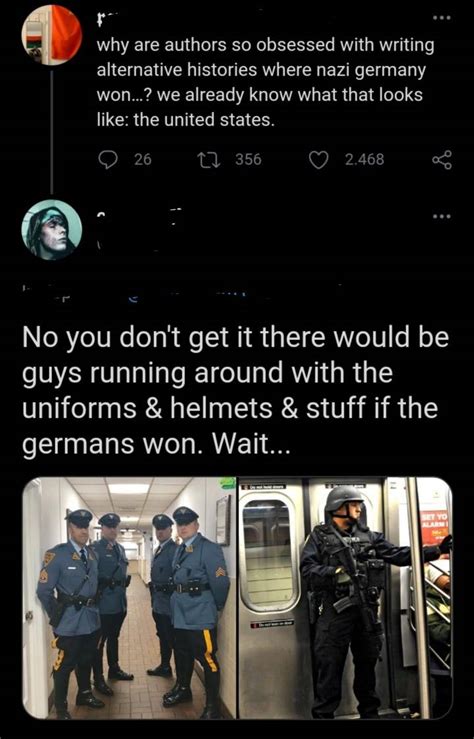Like the tweet via the heart icon
The image size is (474, 739).
click(x=318, y=160)
